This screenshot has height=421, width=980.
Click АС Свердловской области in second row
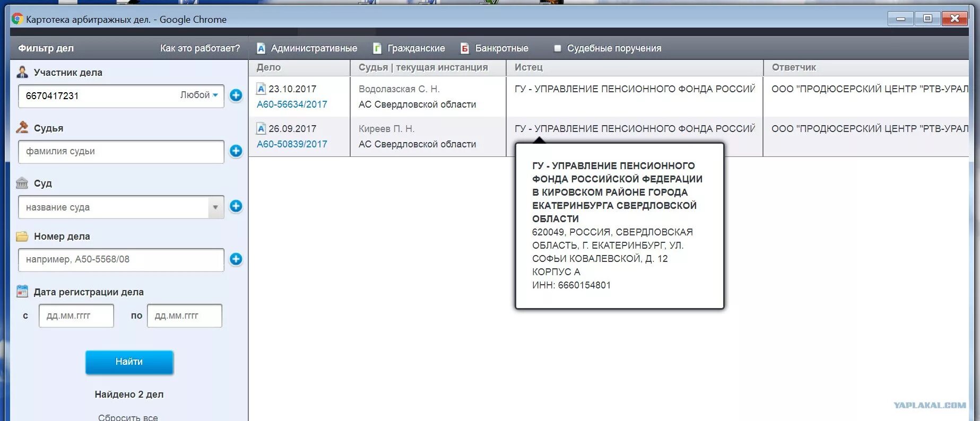pyautogui.click(x=417, y=144)
